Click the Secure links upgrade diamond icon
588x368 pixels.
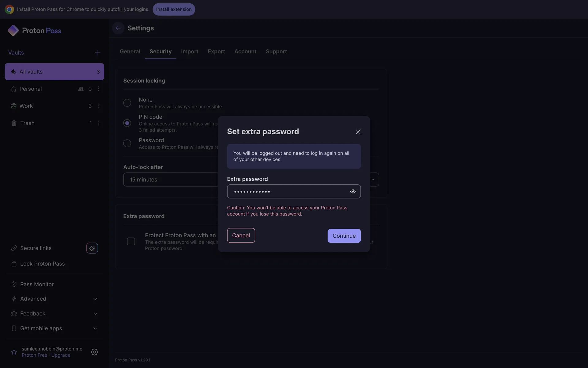(x=92, y=248)
